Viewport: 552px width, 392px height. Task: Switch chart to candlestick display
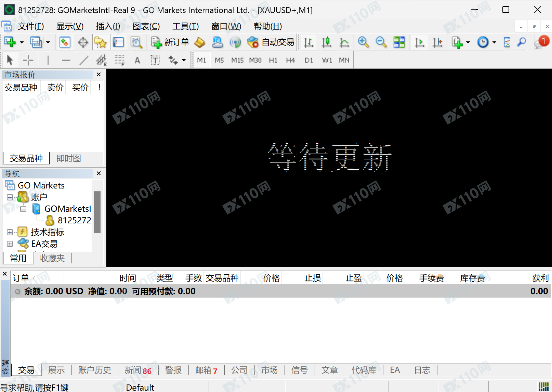pyautogui.click(x=326, y=42)
